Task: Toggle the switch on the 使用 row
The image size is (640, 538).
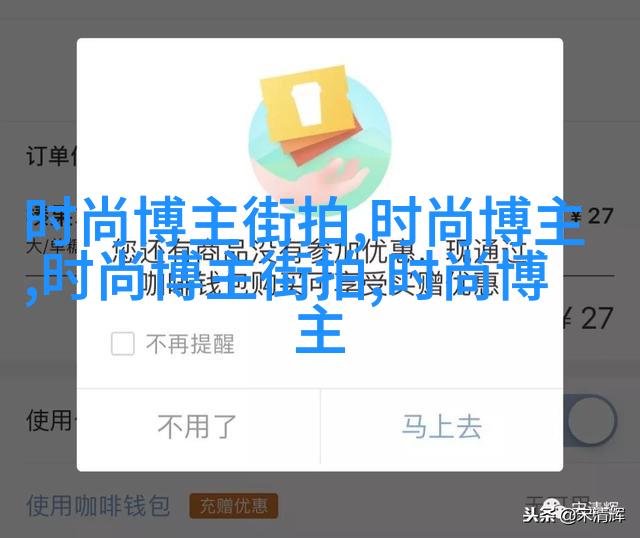Action: click(590, 420)
